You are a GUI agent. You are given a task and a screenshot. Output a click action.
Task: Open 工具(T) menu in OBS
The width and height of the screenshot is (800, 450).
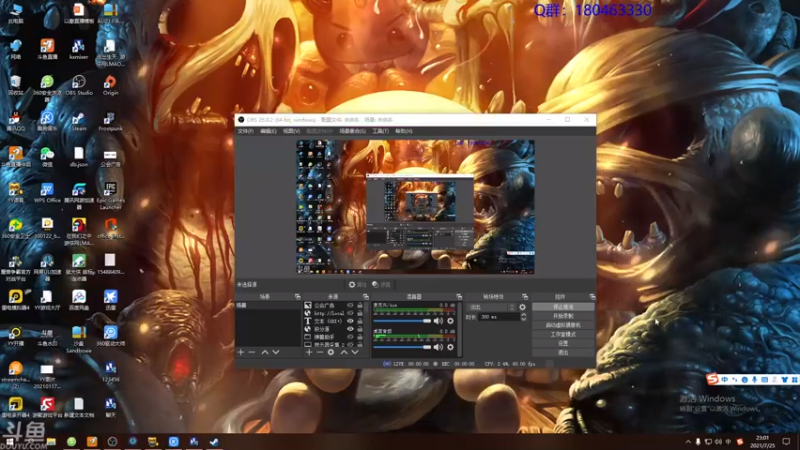(380, 131)
